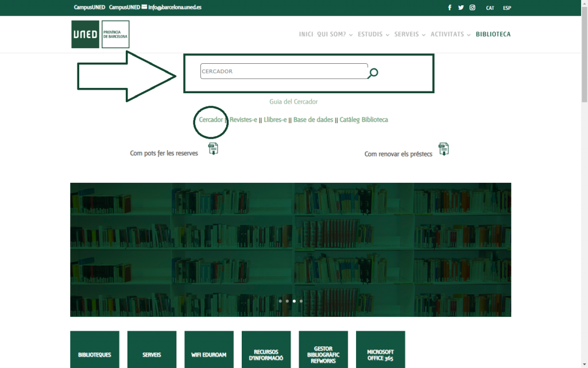Click Com renovar els préstecs text
The width and height of the screenshot is (588, 368).
tap(399, 154)
